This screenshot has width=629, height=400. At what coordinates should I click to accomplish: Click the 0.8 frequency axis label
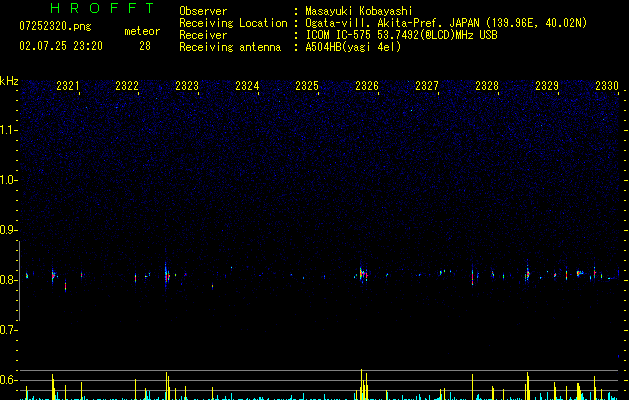[7, 280]
